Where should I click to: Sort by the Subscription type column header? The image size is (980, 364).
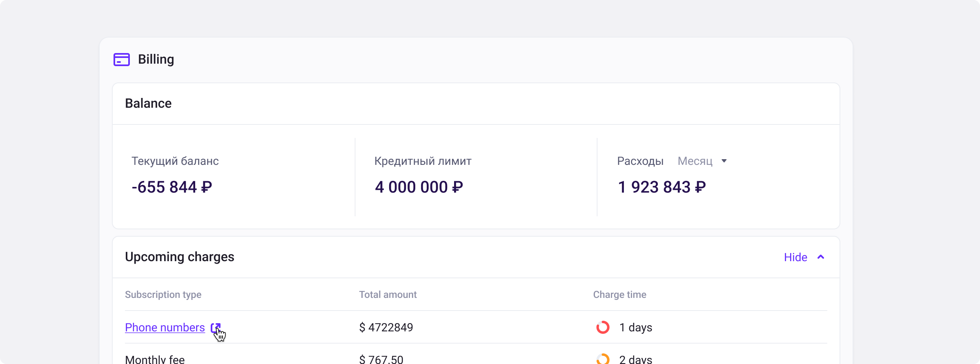[x=163, y=295]
